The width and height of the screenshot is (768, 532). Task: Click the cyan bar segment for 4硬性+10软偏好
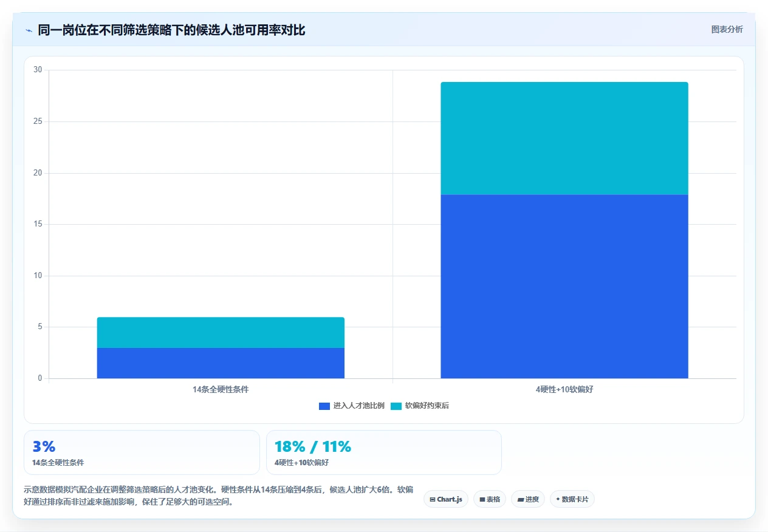tap(564, 138)
